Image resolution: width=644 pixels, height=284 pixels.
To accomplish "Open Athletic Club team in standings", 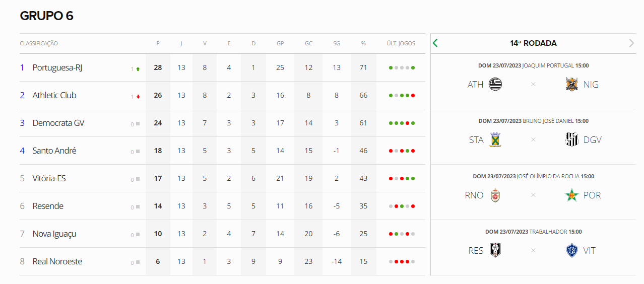I will click(54, 95).
